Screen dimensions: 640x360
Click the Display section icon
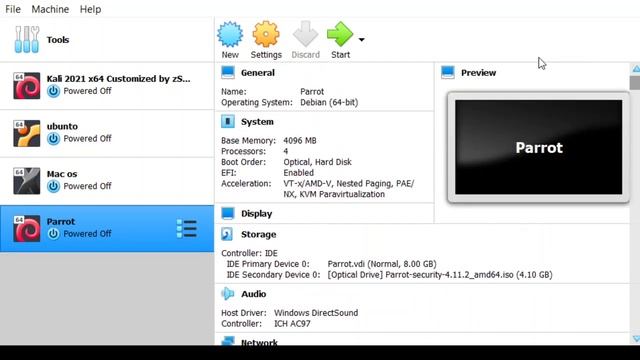[228, 213]
